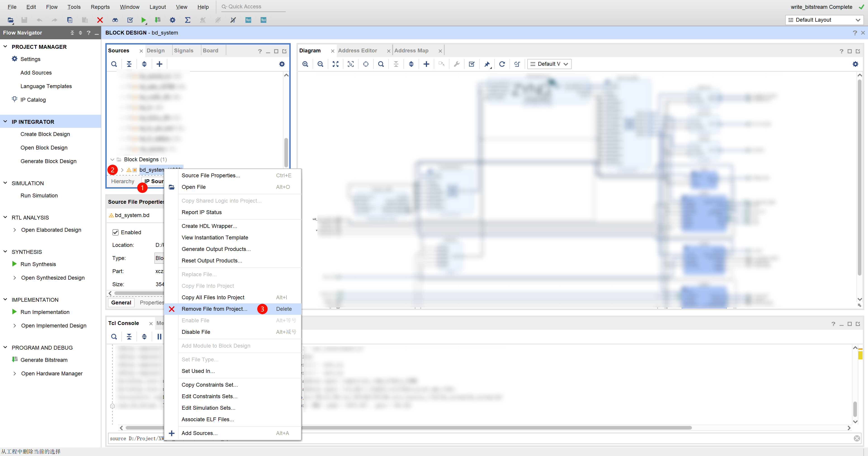Add sources via the Sources plus icon
868x456 pixels.
pyautogui.click(x=159, y=64)
